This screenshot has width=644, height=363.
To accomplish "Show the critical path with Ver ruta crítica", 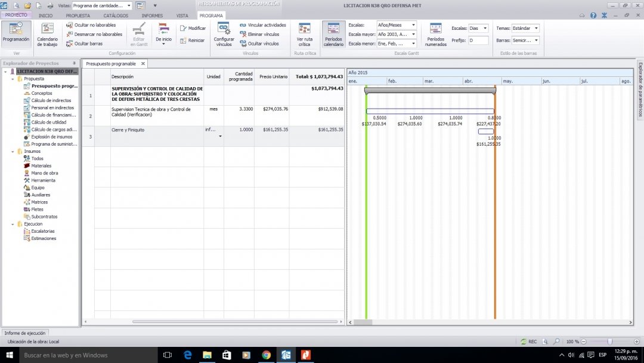I will pos(304,35).
